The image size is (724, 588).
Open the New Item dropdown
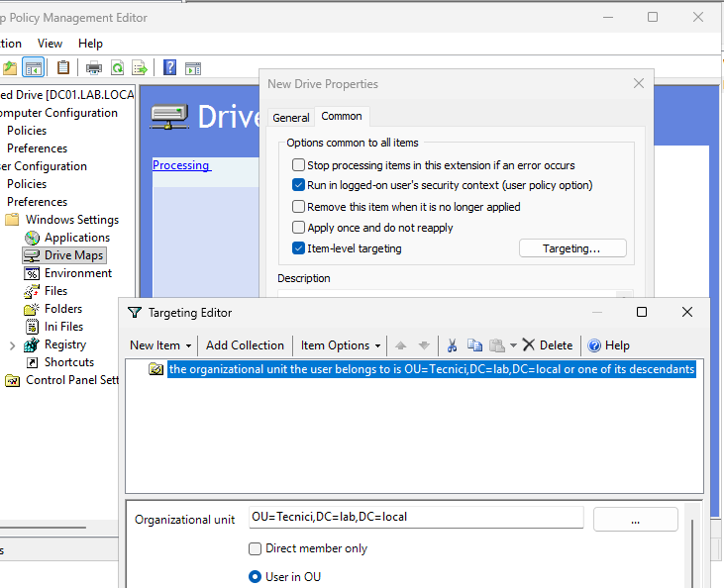160,345
